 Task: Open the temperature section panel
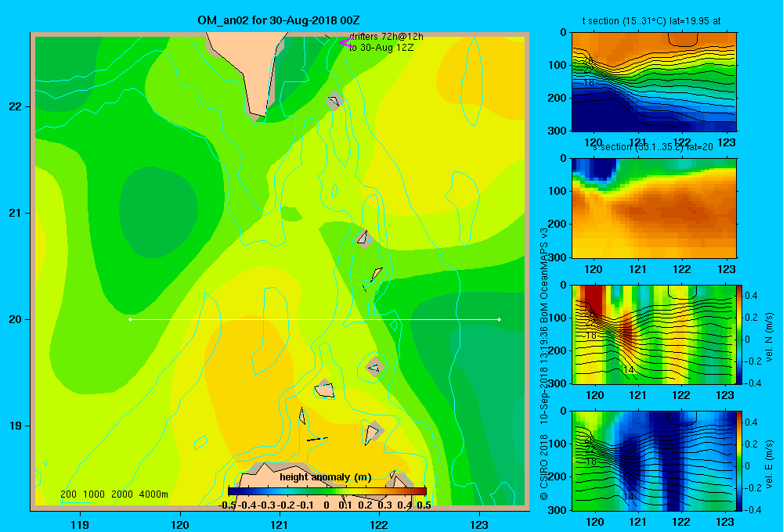654,82
